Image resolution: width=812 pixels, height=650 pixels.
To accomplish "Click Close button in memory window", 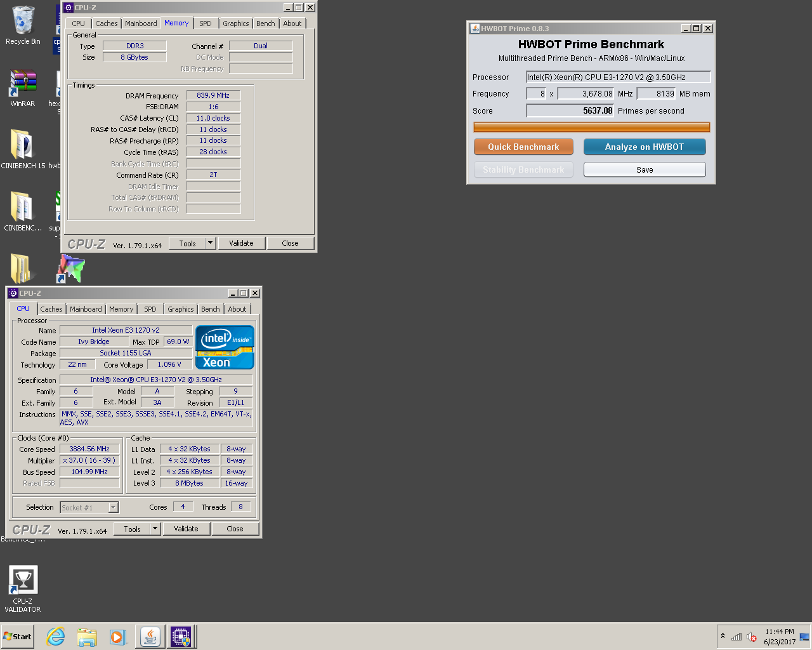I will point(290,243).
